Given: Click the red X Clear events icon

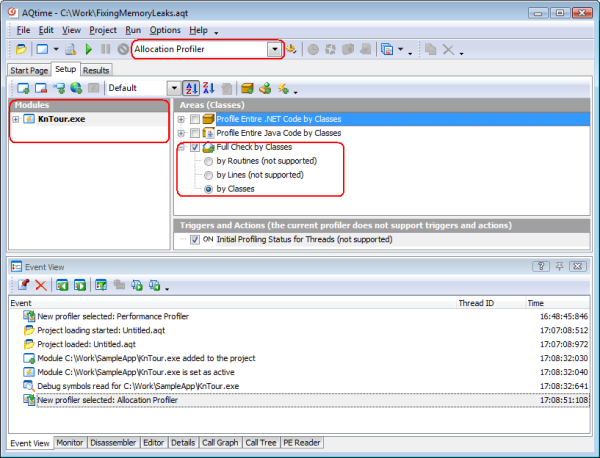Looking at the screenshot, I should 41,285.
